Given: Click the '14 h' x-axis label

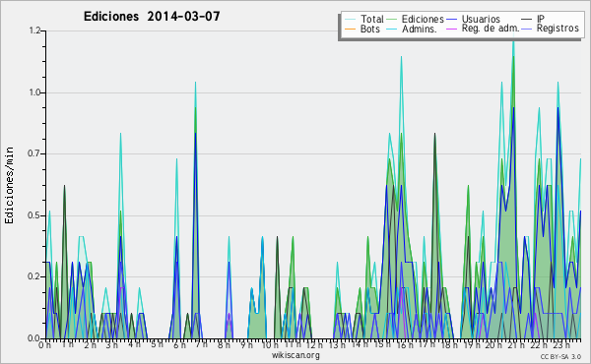Looking at the screenshot, I should (x=359, y=344).
